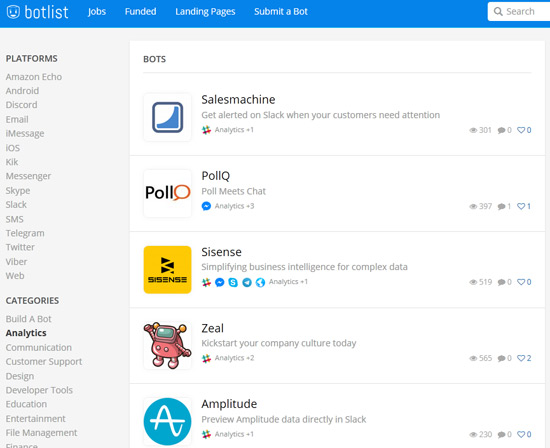Click views eye icon for Salesmachine
The width and height of the screenshot is (550, 448).
[473, 131]
